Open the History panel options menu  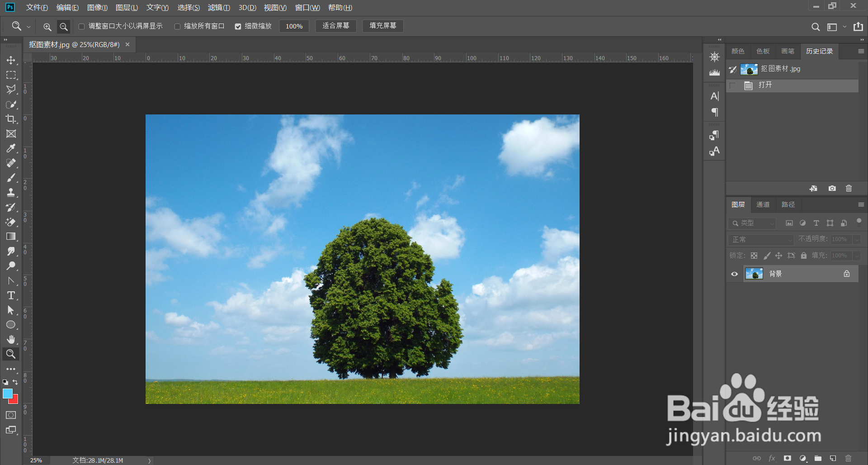click(861, 52)
